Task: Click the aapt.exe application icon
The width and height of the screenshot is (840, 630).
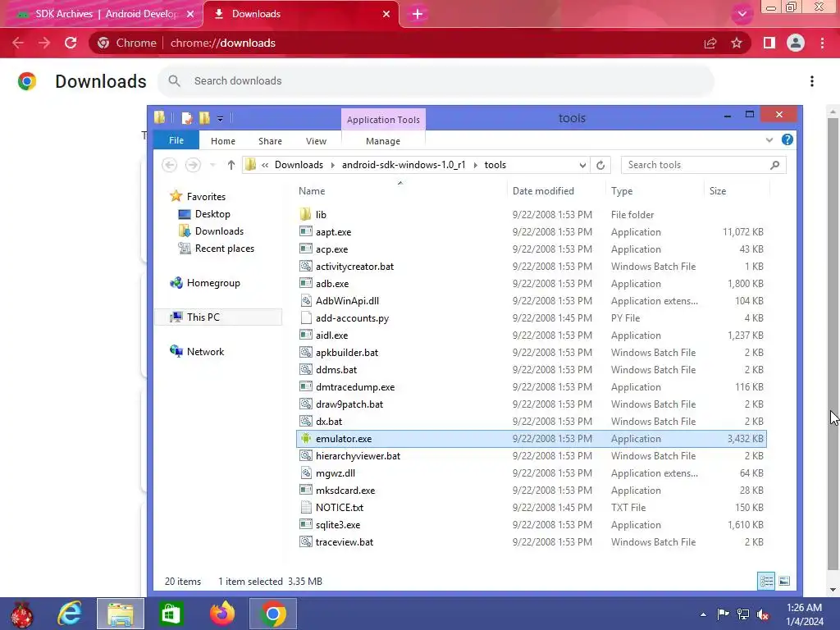Action: [x=305, y=232]
